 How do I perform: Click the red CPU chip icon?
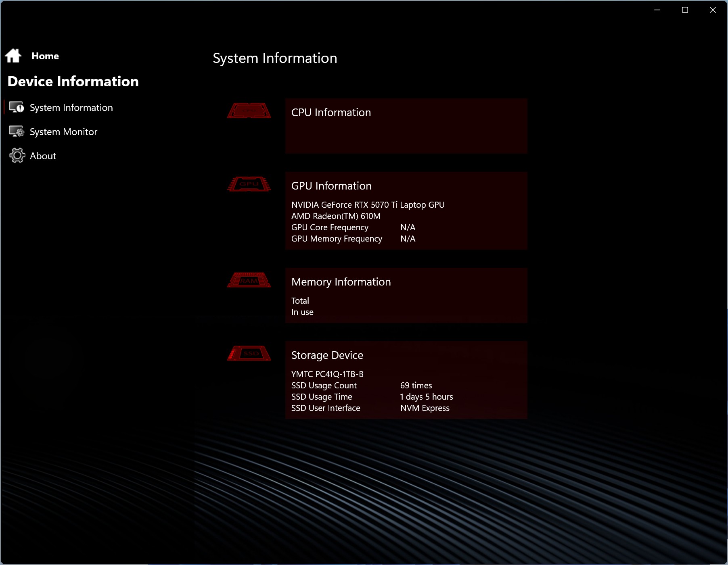[x=249, y=110]
